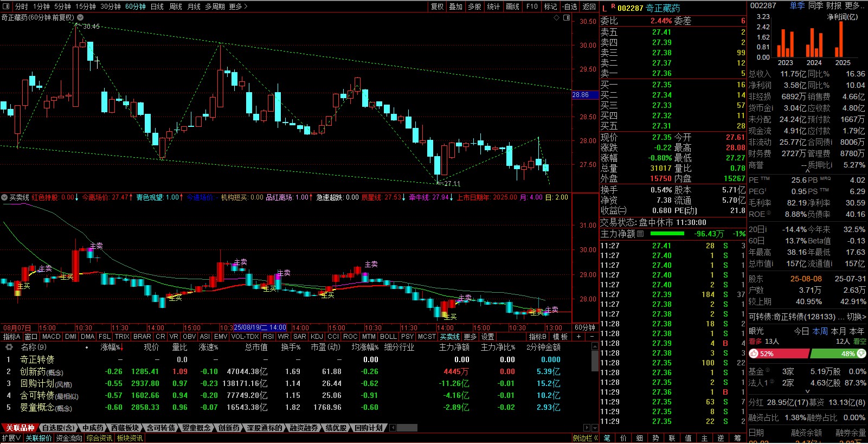
Task: Toggle the 统计 statistics tool
Action: pos(493,7)
